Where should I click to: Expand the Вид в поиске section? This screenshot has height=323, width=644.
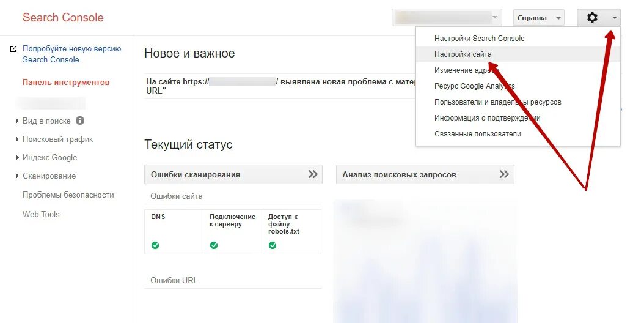18,121
